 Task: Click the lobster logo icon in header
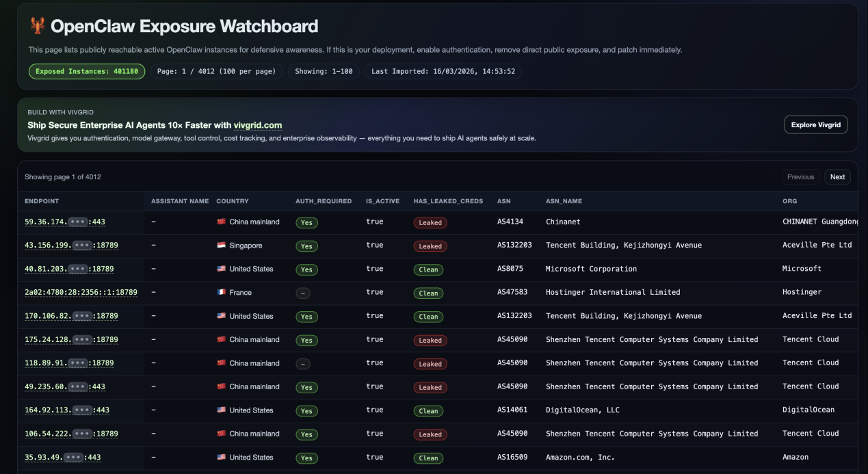pyautogui.click(x=38, y=27)
